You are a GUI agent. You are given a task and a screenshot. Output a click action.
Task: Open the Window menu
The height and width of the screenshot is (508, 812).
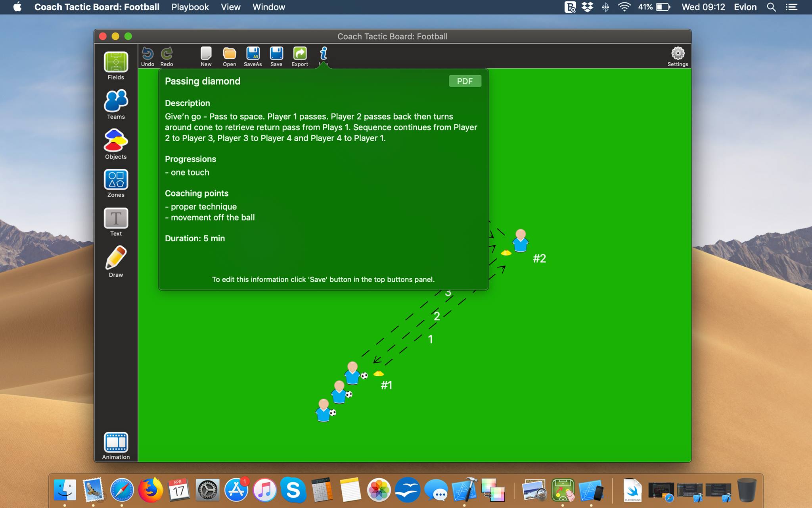pos(269,7)
